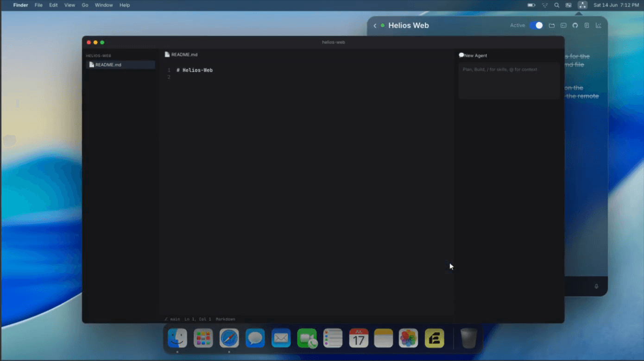Open Safari from the Dock
The width and height of the screenshot is (644, 361).
(x=229, y=338)
